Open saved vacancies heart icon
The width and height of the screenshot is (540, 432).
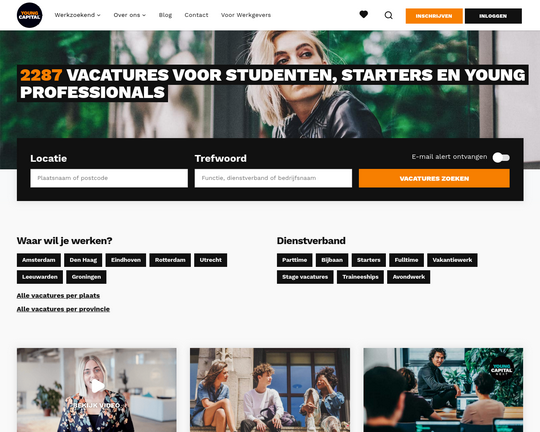click(x=364, y=14)
